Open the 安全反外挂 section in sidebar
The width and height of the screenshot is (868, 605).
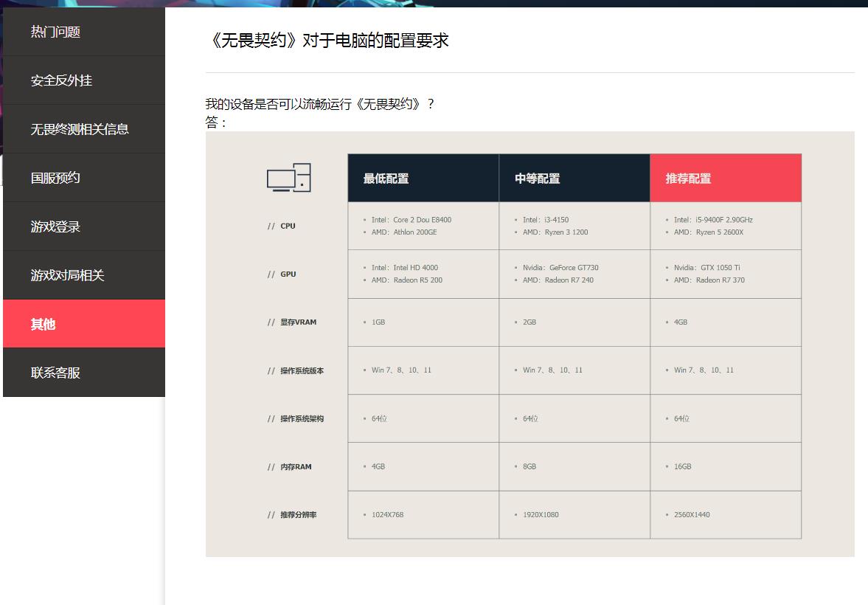pyautogui.click(x=60, y=80)
